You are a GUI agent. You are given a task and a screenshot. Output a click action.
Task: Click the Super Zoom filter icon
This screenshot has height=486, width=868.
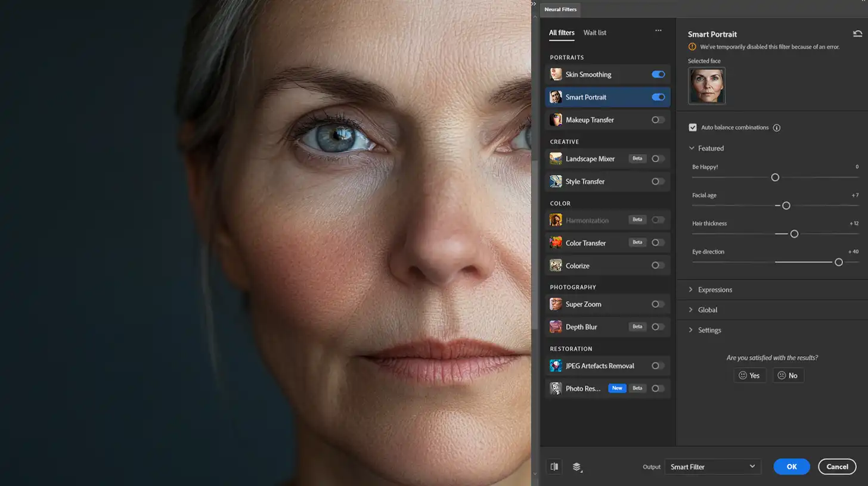point(556,304)
